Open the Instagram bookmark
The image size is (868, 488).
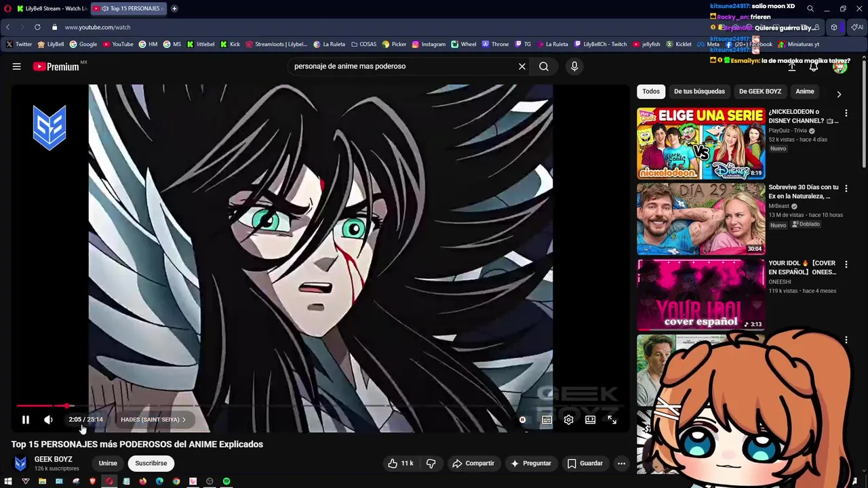[429, 44]
